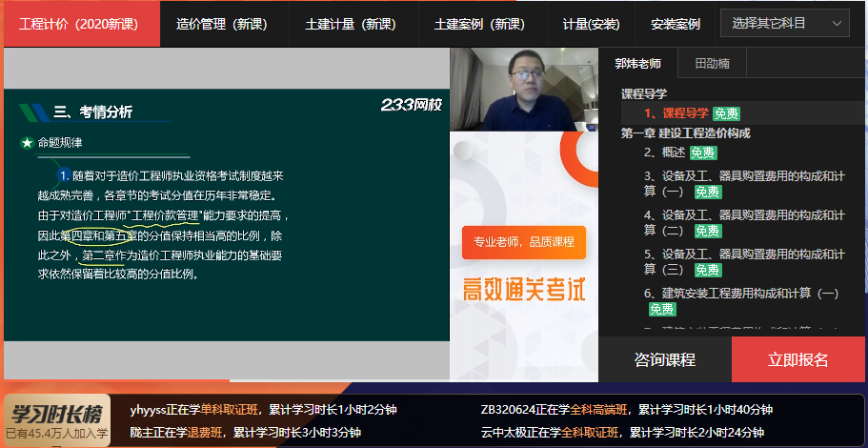
Task: Select lesson 6、建筑安装工程费用构成和计算（一）
Action: (740, 294)
